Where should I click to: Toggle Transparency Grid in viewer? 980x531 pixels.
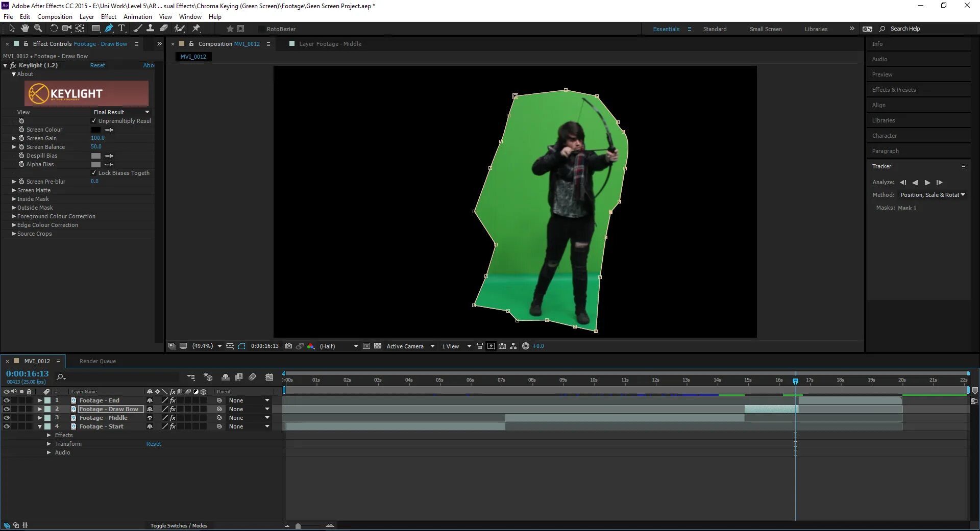pos(378,346)
